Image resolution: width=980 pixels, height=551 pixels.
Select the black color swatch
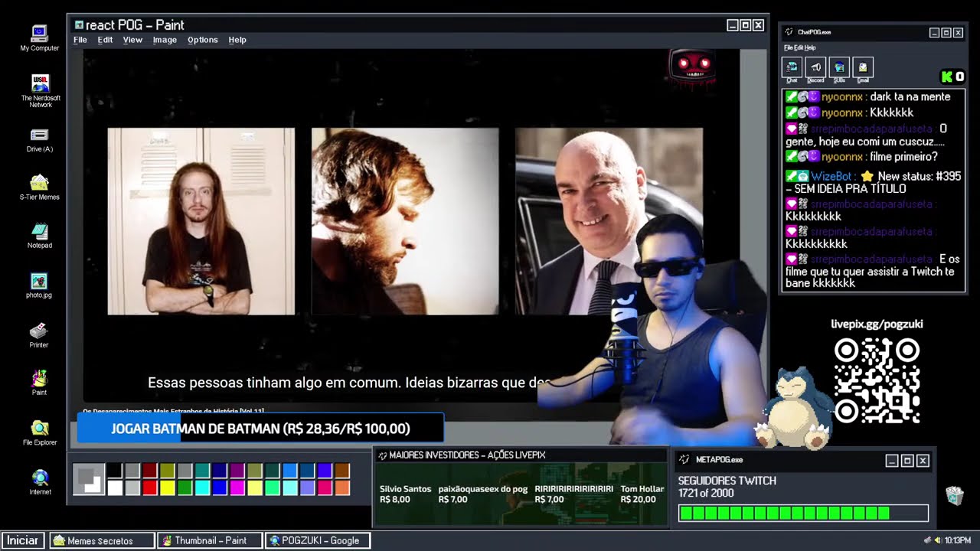coord(115,471)
